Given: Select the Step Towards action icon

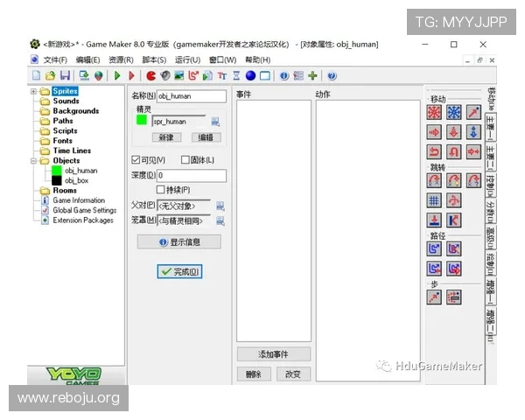Looking at the screenshot, I should pyautogui.click(x=434, y=297).
